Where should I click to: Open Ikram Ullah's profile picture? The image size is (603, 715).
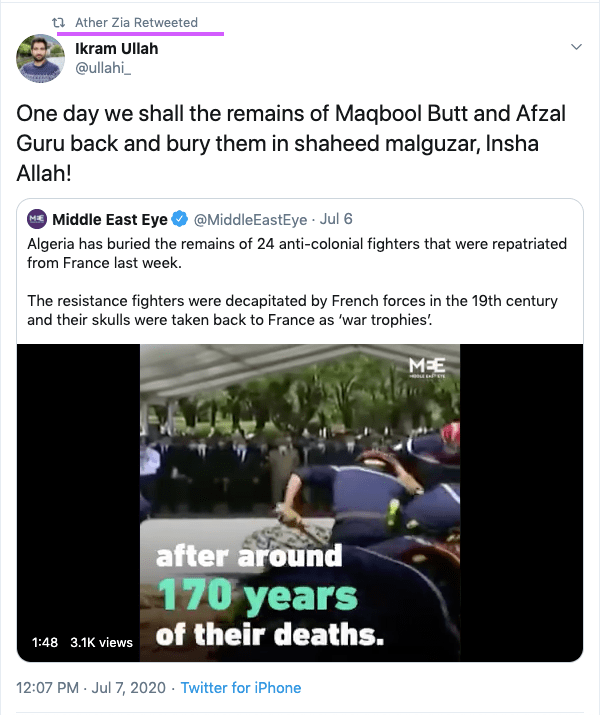click(x=40, y=58)
